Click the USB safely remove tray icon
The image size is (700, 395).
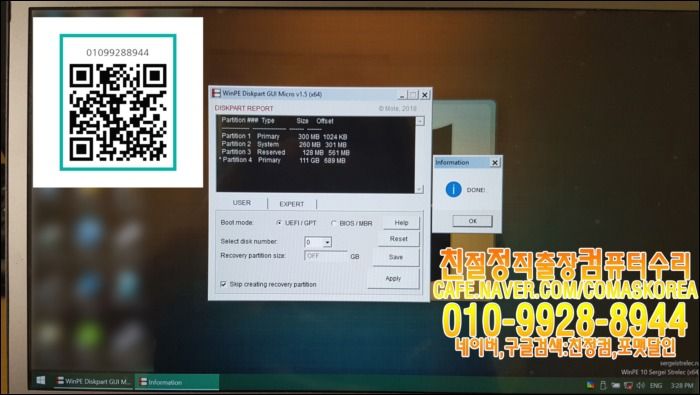pyautogui.click(x=603, y=385)
